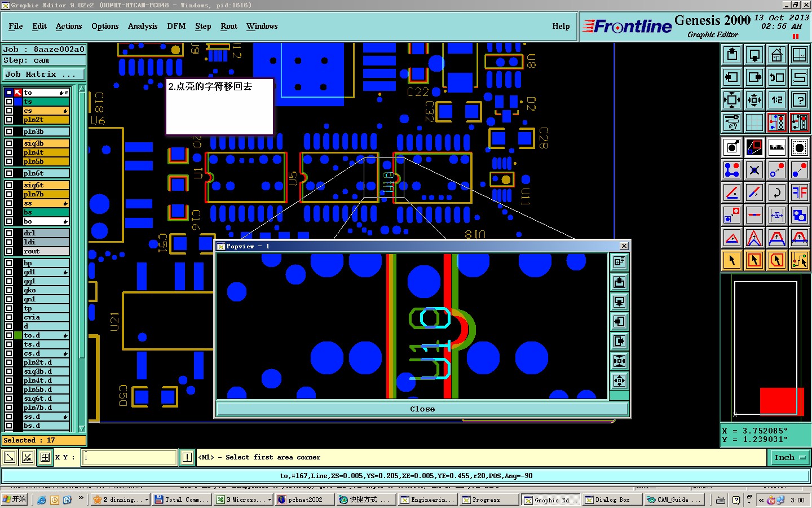The height and width of the screenshot is (508, 812).
Task: Open the DFM menu
Action: [176, 27]
